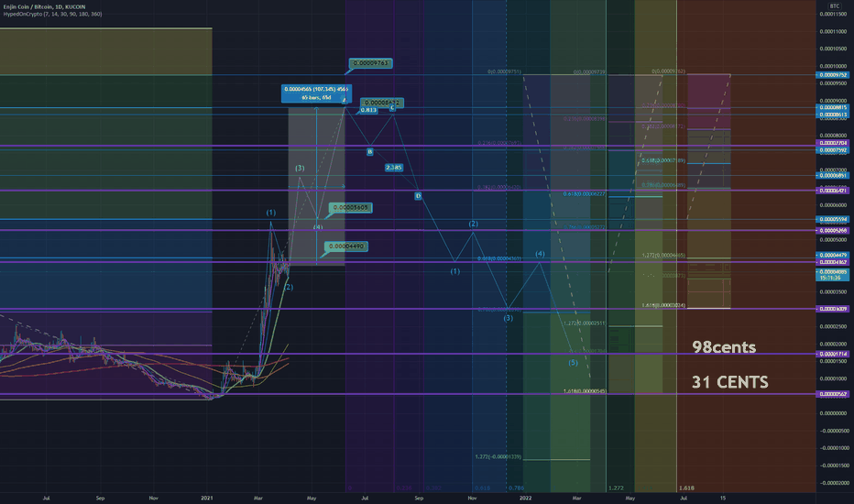Viewport: 854px width, 504px height.
Task: Select the XABCD pattern point D
Action: (418, 195)
